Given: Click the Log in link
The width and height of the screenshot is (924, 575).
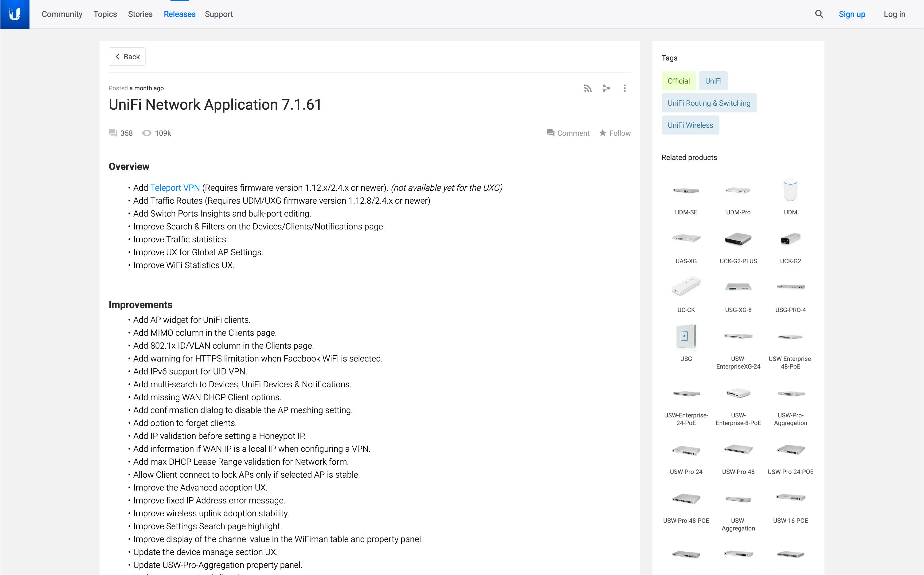Looking at the screenshot, I should 894,14.
